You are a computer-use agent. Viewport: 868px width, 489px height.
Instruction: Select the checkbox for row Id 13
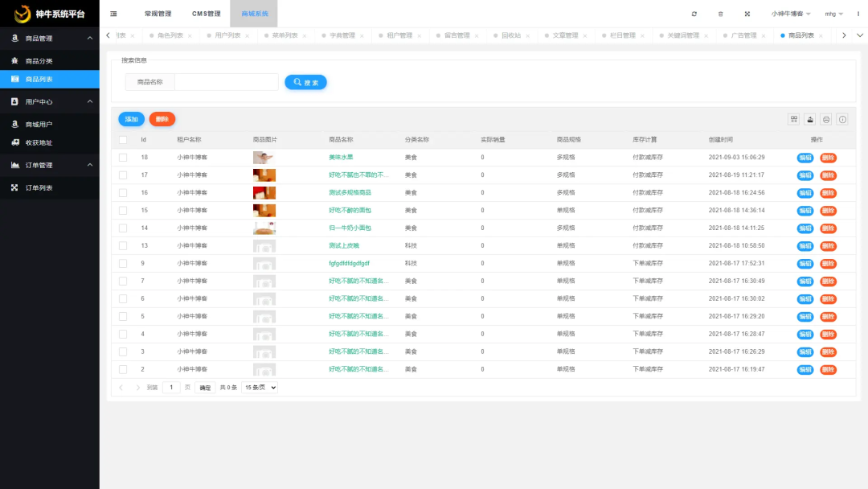123,245
